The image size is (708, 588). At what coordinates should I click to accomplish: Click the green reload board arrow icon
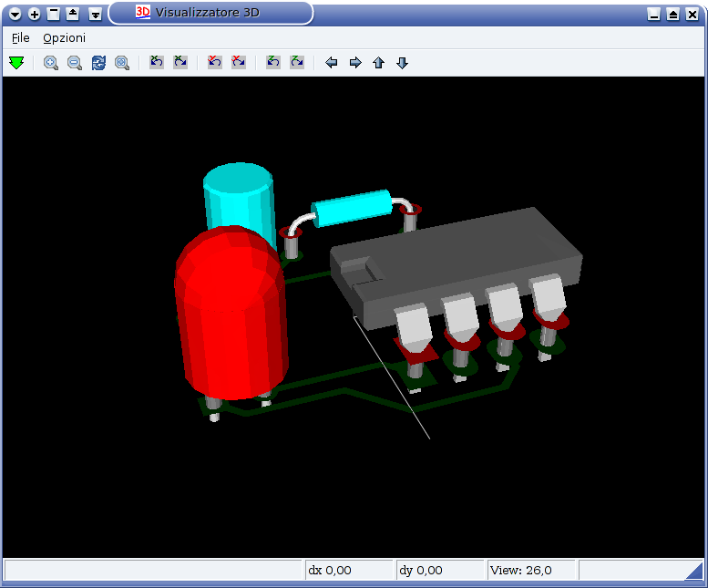click(x=16, y=63)
